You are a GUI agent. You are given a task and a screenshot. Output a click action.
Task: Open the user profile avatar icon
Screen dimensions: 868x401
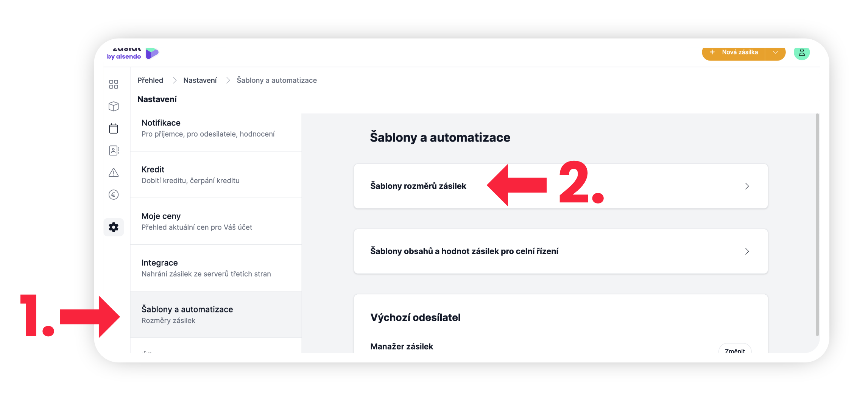coord(801,53)
